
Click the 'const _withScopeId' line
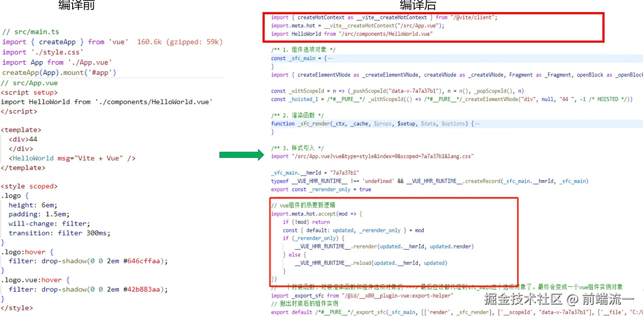397,91
